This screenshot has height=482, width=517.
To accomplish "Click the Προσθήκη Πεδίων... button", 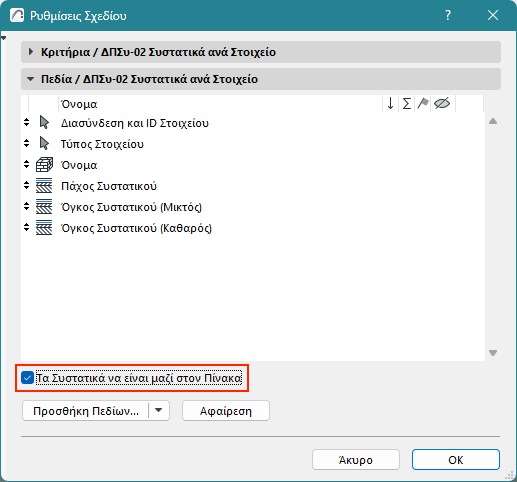I will click(86, 411).
